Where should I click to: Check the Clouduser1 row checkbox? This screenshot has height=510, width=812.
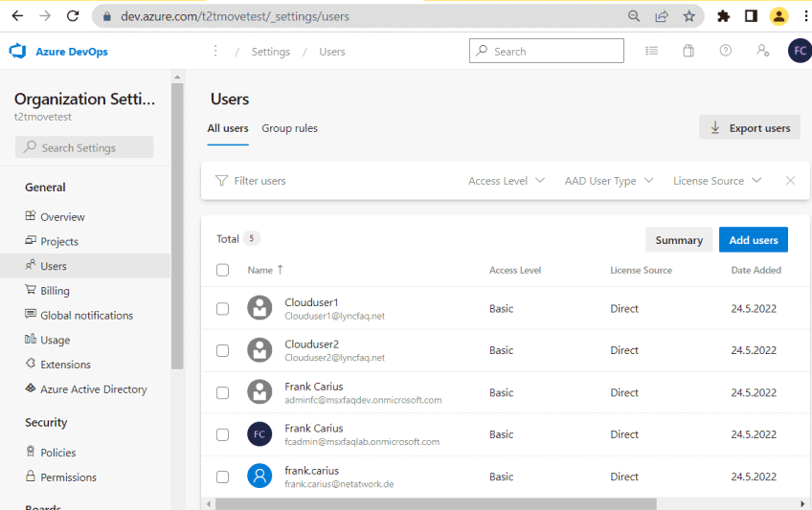[223, 309]
